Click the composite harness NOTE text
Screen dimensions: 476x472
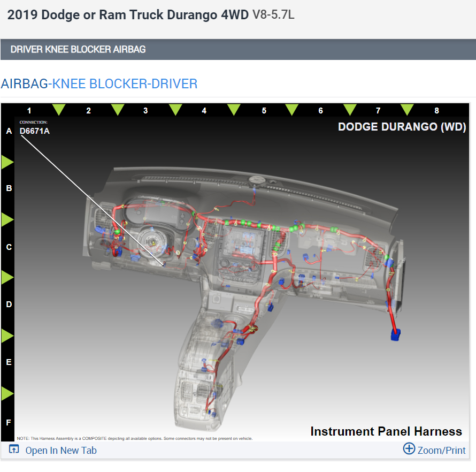135,438
